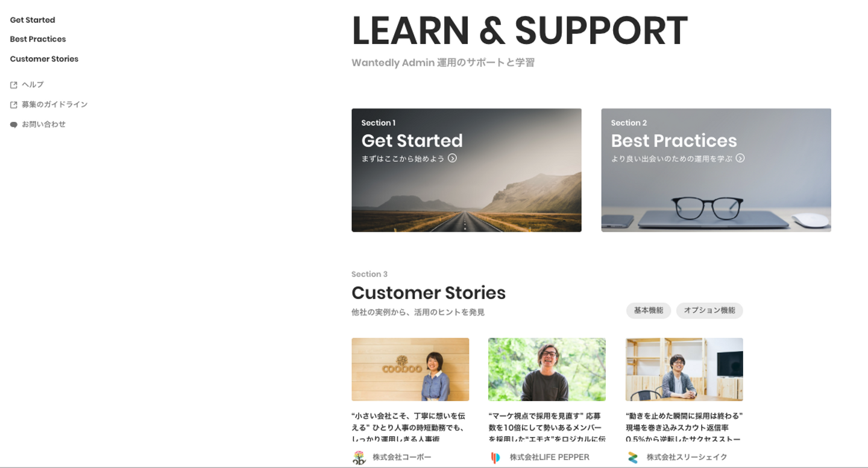Click arrow circle icon on Get Started card

pyautogui.click(x=452, y=158)
